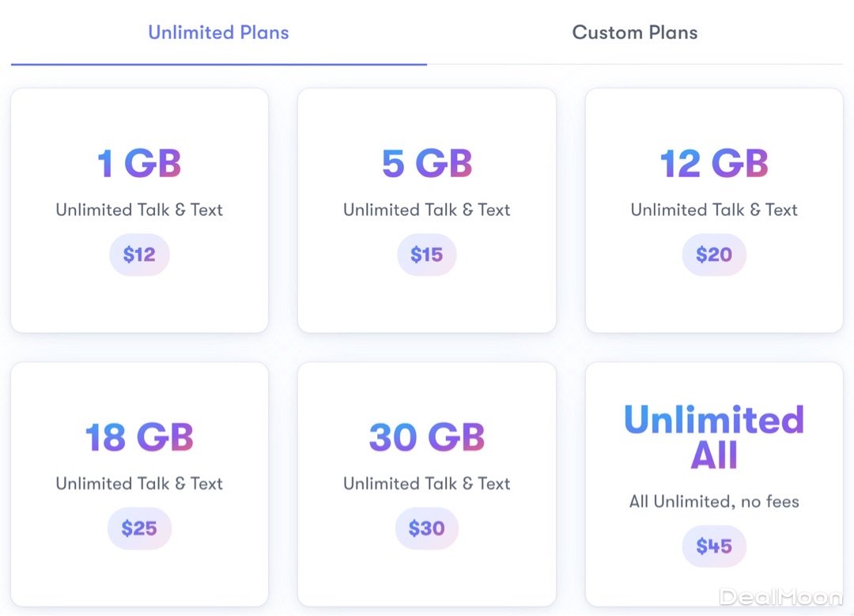This screenshot has height=616, width=854.
Task: Click Unlimited Talk & Text under 12 GB
Action: 713,210
